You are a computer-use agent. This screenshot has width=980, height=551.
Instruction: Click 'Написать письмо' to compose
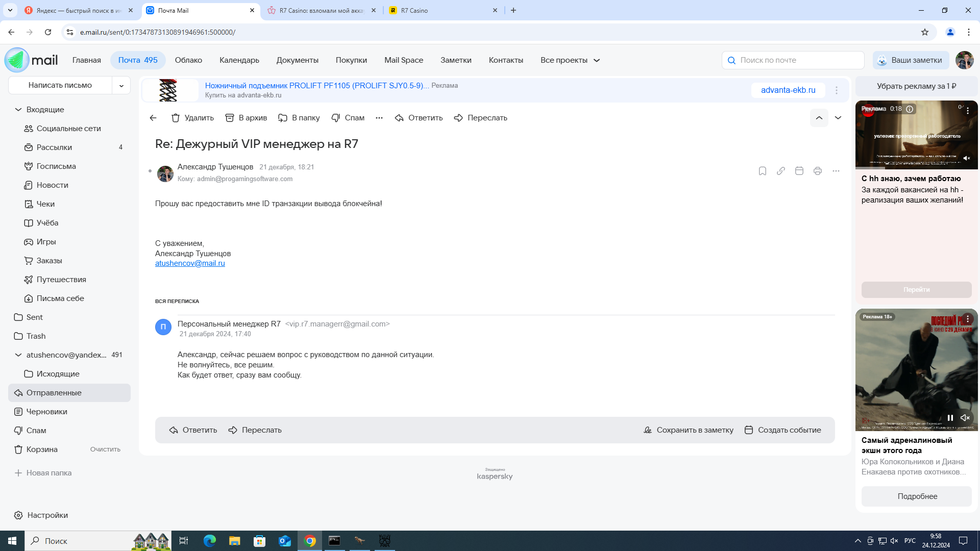(60, 85)
